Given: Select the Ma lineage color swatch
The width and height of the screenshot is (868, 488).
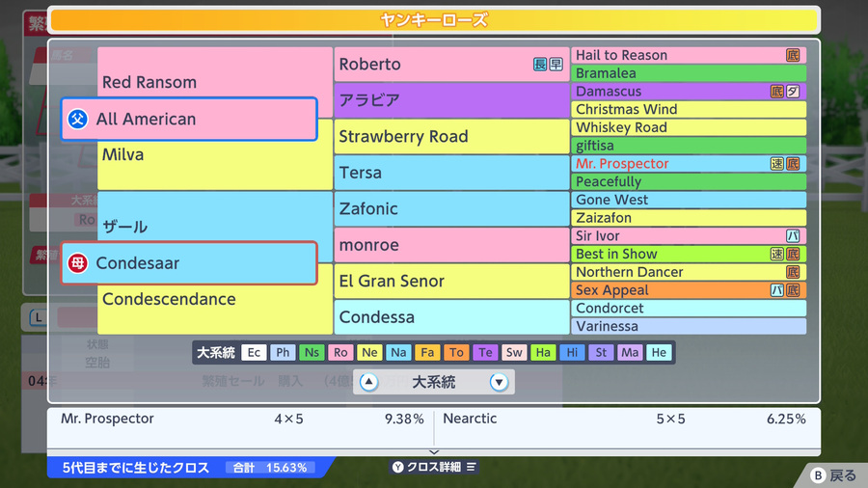Looking at the screenshot, I should pyautogui.click(x=630, y=352).
